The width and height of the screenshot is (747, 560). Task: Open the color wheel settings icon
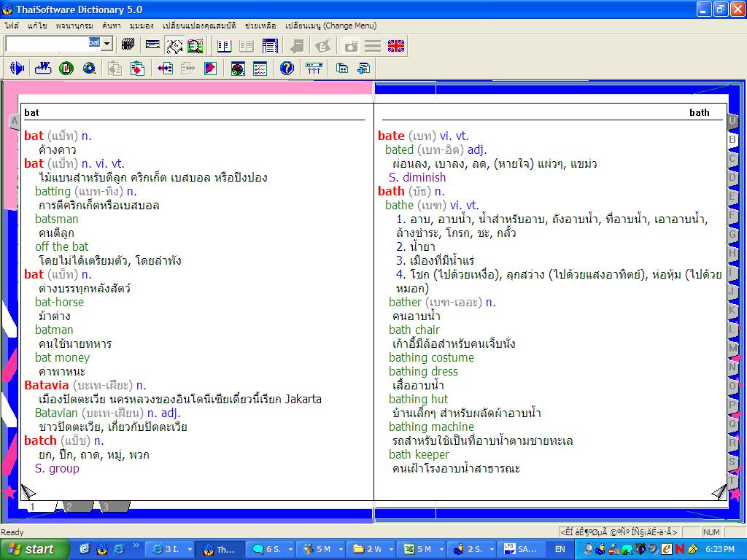pyautogui.click(x=238, y=68)
